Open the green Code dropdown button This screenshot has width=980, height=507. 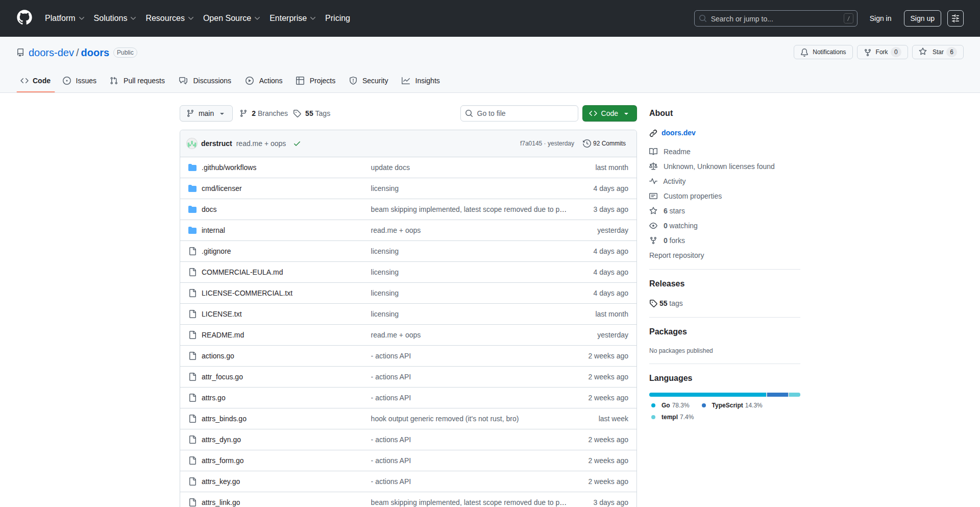click(609, 113)
